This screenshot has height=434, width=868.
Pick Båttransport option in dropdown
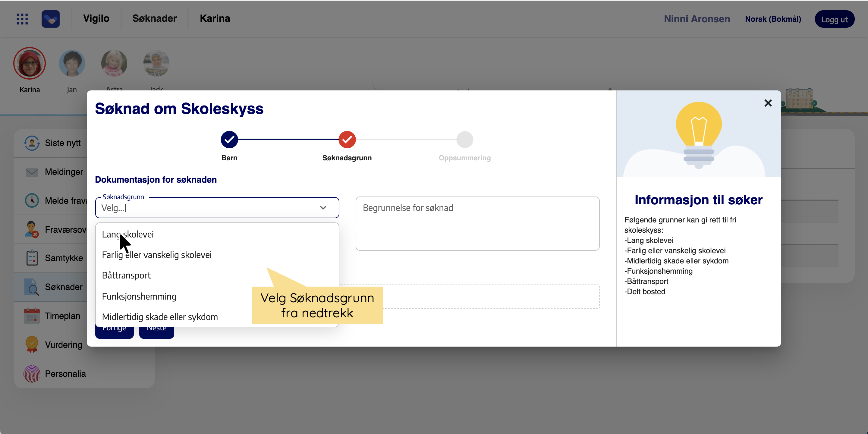pyautogui.click(x=126, y=275)
